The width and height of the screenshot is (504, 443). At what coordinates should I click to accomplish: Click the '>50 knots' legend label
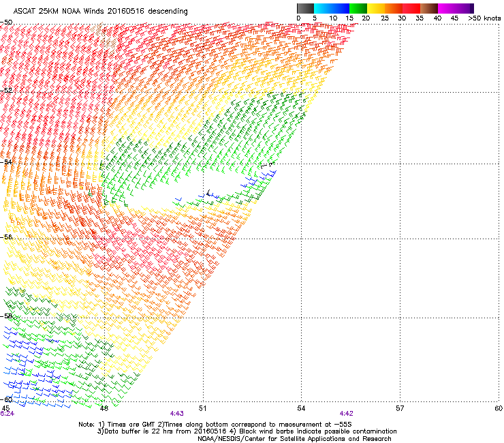pyautogui.click(x=484, y=18)
